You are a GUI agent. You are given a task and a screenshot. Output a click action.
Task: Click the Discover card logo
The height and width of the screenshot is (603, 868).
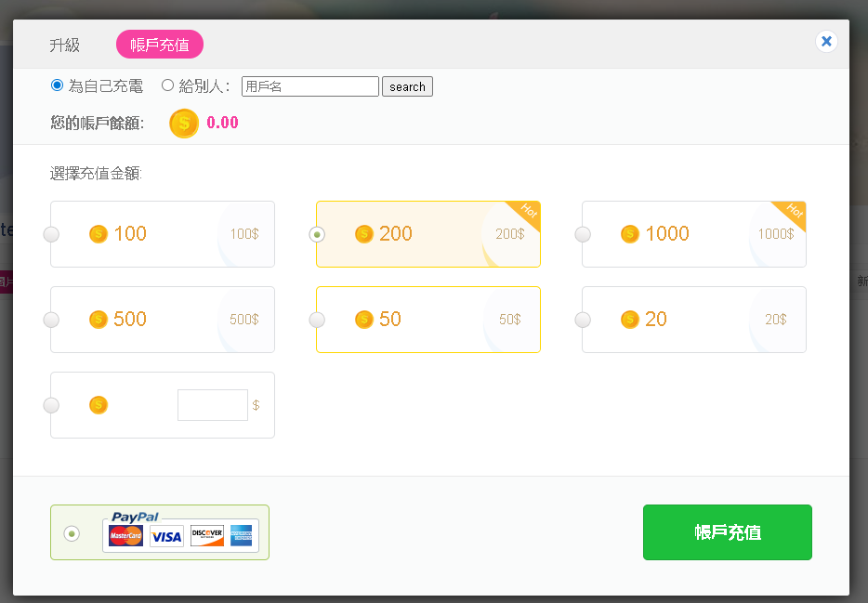[x=207, y=535]
